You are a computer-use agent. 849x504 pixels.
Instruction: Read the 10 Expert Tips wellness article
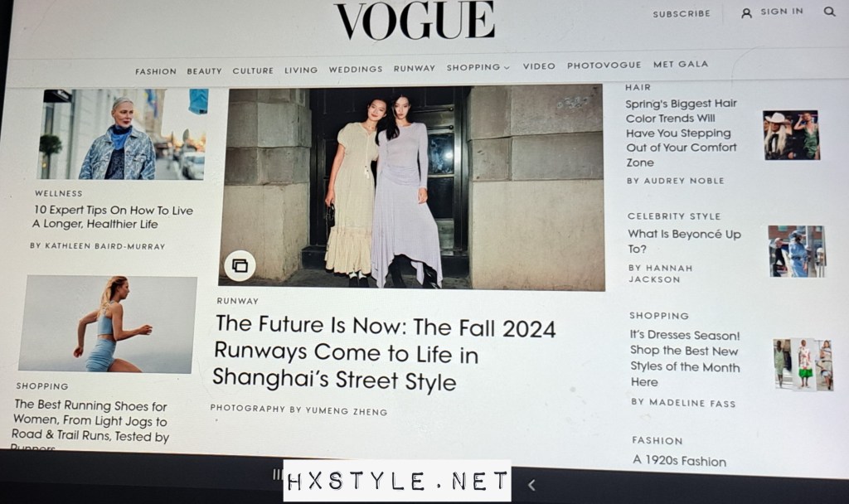(113, 217)
